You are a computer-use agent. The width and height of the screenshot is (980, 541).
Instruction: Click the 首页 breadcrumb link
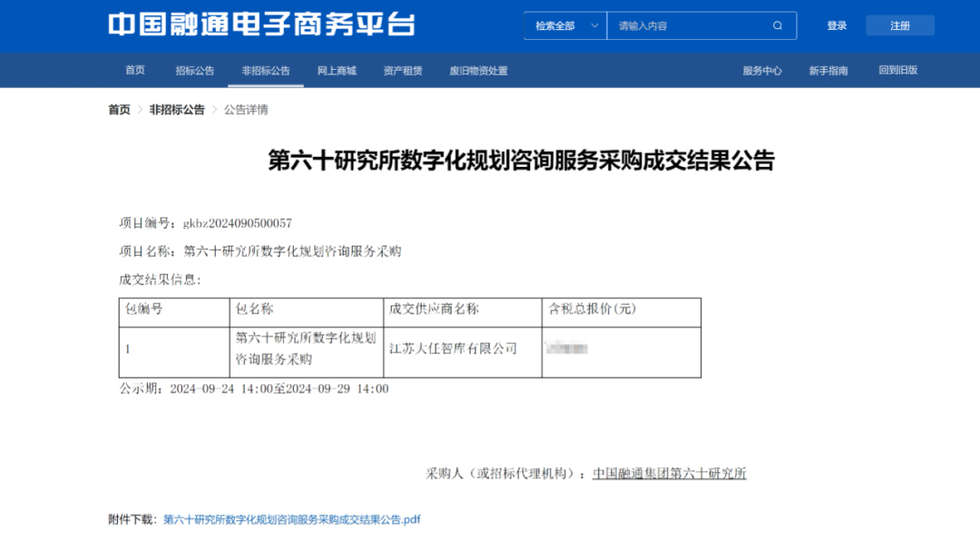[120, 110]
